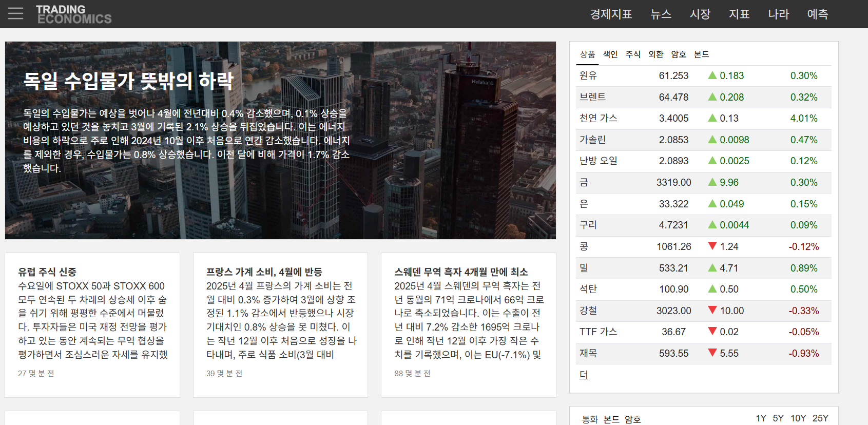
Task: Open the 스웨덴 무역 흑자 4개월 만에 최소 article
Action: click(x=461, y=272)
